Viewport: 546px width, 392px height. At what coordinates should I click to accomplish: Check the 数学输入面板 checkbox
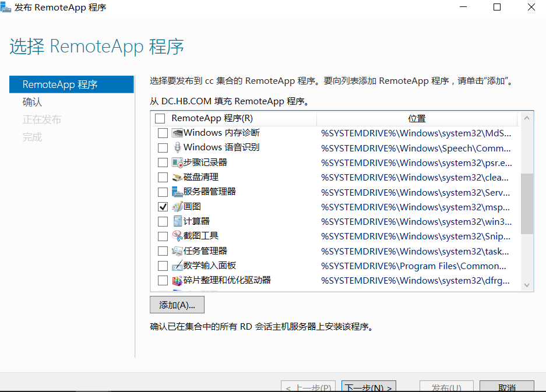[163, 266]
